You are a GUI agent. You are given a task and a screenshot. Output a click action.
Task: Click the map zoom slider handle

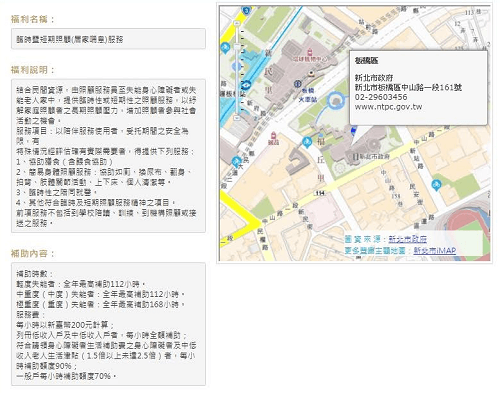[237, 47]
